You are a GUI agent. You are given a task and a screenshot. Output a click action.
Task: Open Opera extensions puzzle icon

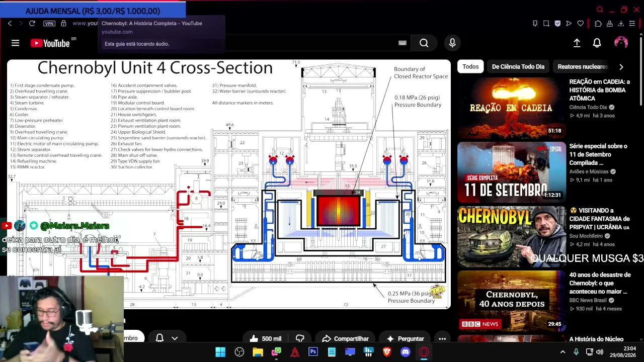click(x=598, y=23)
